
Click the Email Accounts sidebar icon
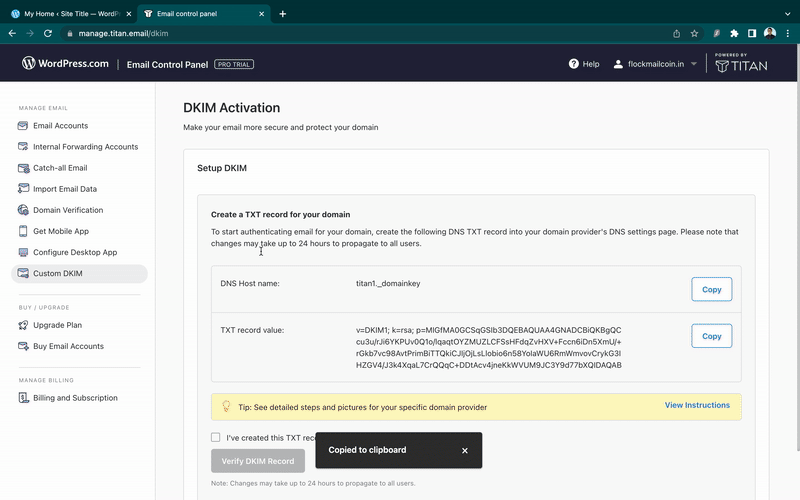click(23, 126)
